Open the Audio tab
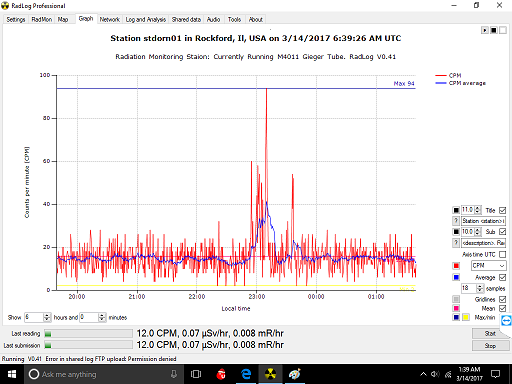This screenshot has height=384, width=512. point(213,19)
